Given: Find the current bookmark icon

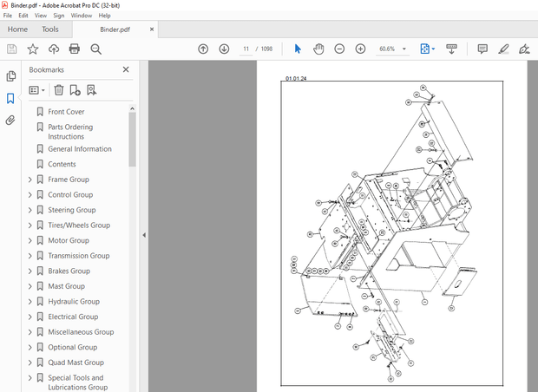Looking at the screenshot, I should 92,90.
